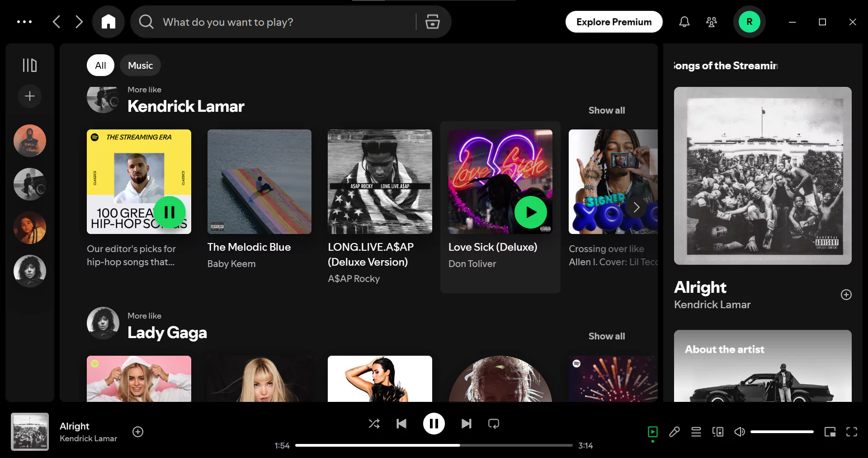This screenshot has width=868, height=458.
Task: Add Alright to library in right panel
Action: tap(846, 295)
